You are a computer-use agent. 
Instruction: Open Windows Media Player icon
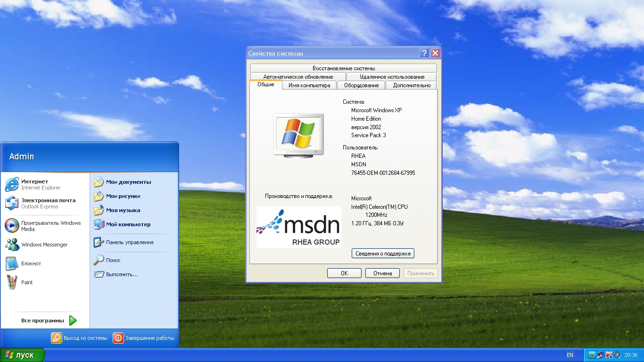coord(12,226)
